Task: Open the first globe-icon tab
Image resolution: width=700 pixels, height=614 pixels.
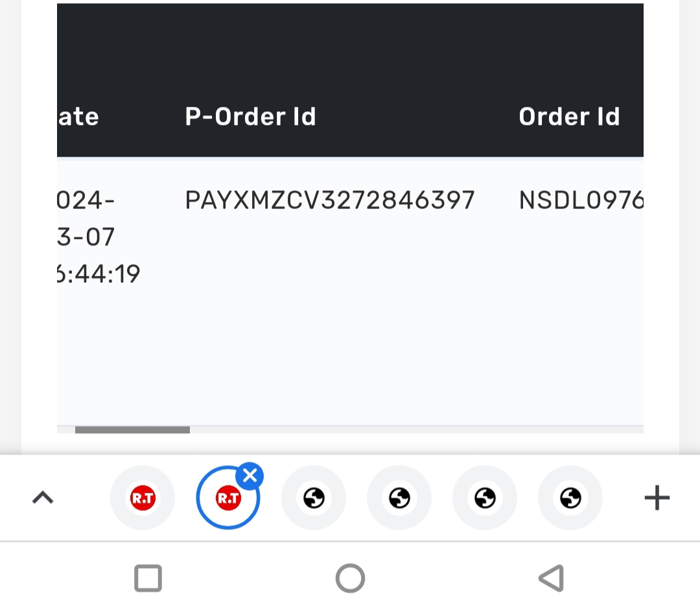Action: pyautogui.click(x=314, y=498)
